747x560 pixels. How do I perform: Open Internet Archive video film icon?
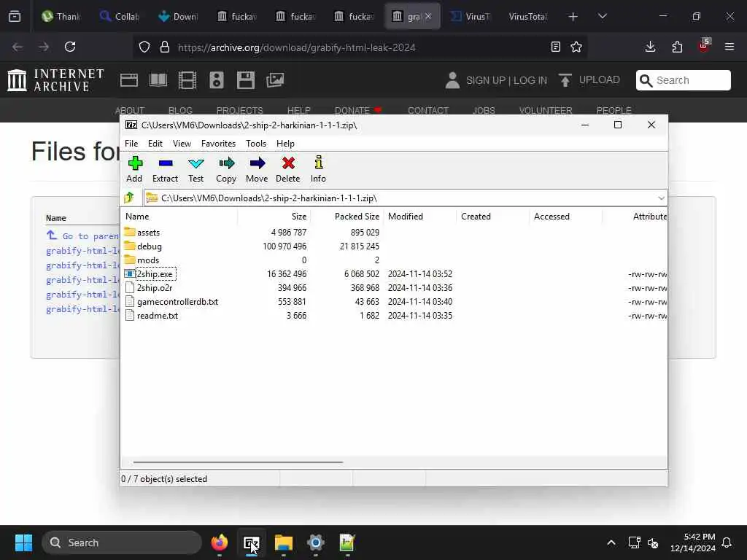pos(187,80)
